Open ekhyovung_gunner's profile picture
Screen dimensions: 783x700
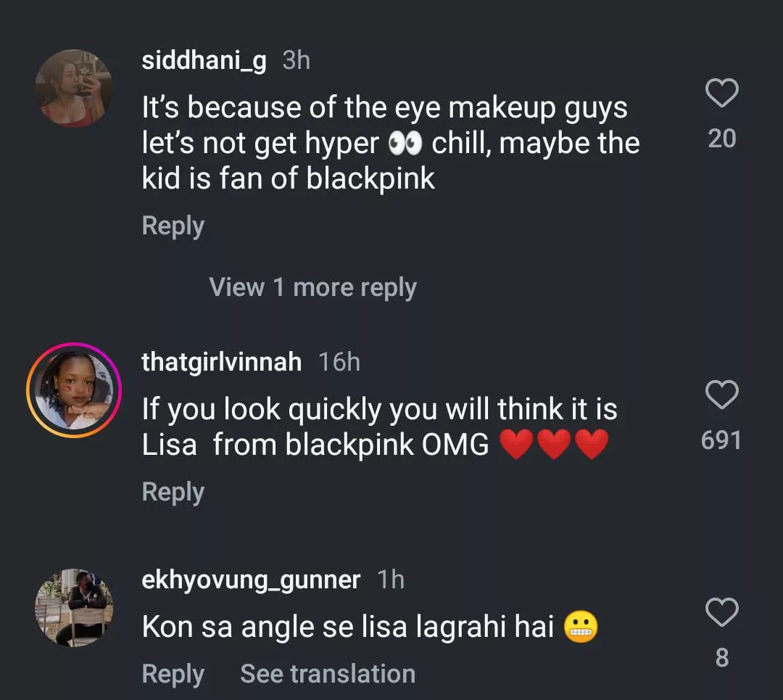click(x=73, y=607)
